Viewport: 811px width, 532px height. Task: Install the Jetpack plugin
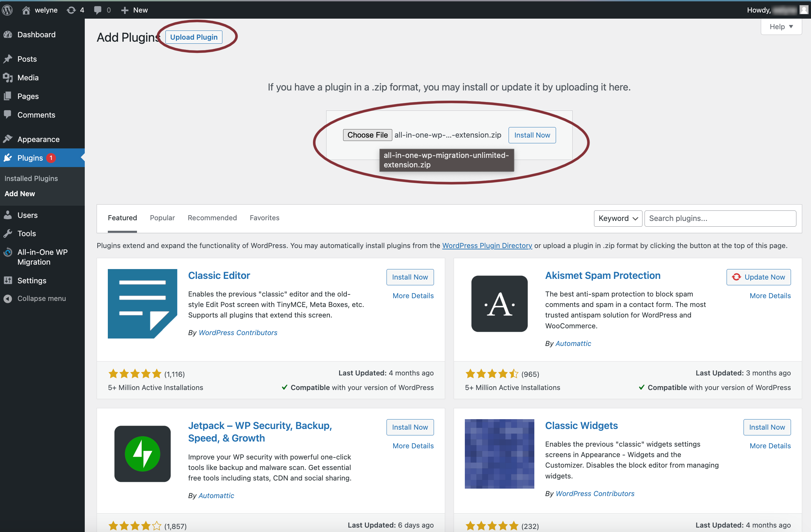(x=410, y=427)
